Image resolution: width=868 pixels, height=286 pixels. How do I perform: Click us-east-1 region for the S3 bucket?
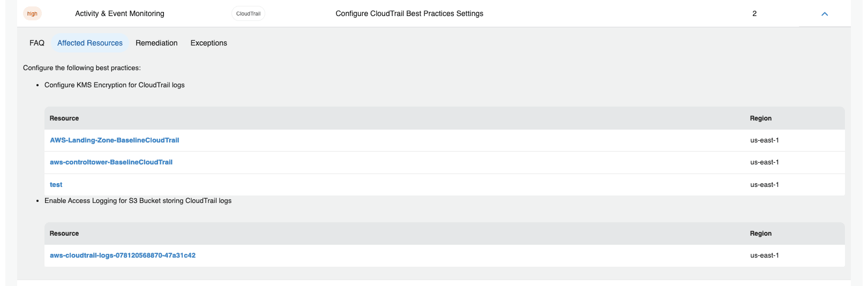tap(765, 255)
